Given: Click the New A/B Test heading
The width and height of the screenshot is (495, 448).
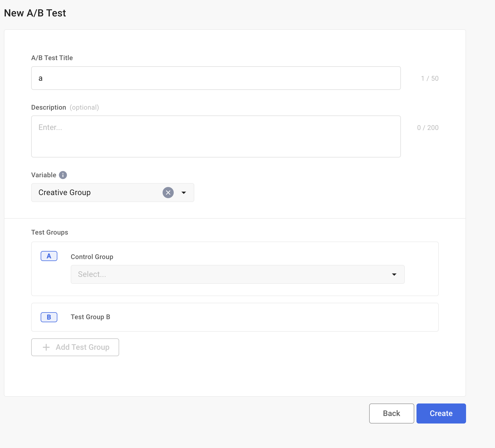Looking at the screenshot, I should point(35,13).
